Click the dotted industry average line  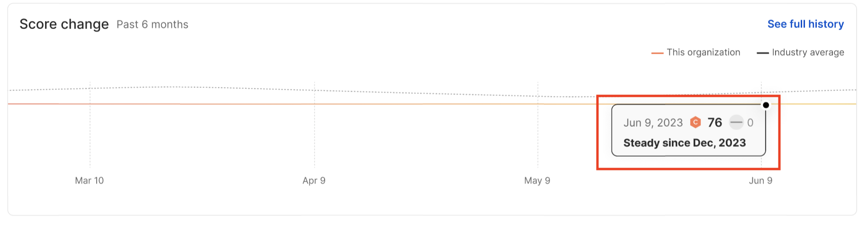pos(426,94)
